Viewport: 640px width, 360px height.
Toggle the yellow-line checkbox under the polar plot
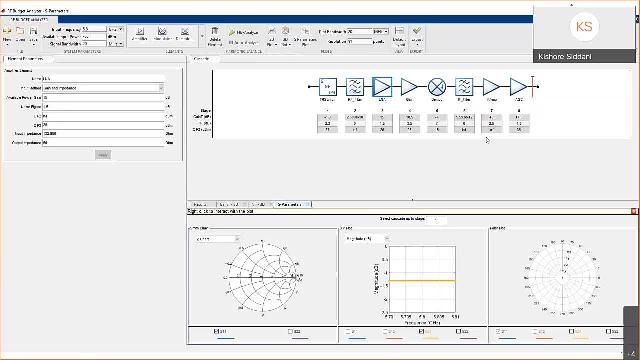(x=571, y=331)
